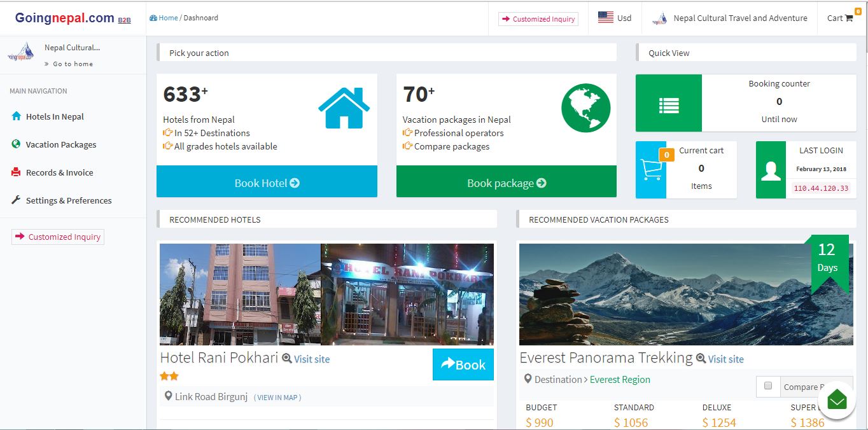Click the magnifier icon beside Hotel Rani Pokhari
868x430 pixels.
point(287,358)
